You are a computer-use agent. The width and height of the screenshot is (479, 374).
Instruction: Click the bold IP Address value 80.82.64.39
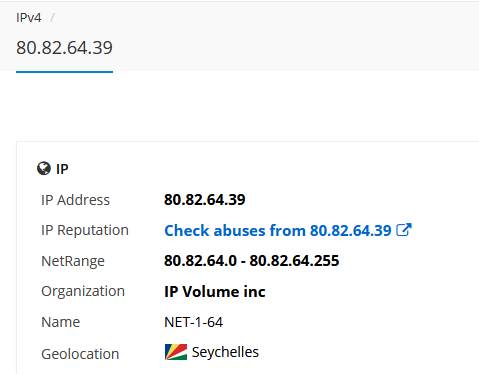point(205,200)
